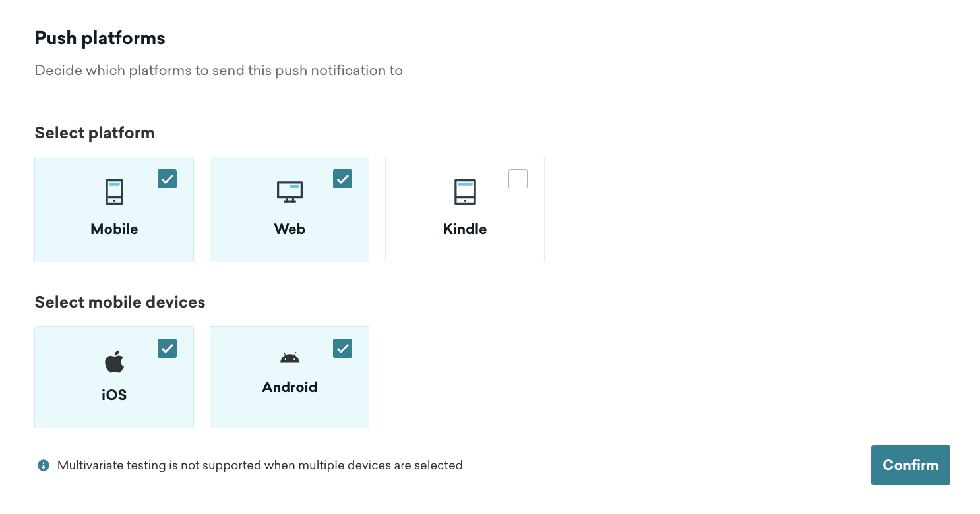
Task: Click the multivariate testing warning text
Action: pyautogui.click(x=259, y=465)
